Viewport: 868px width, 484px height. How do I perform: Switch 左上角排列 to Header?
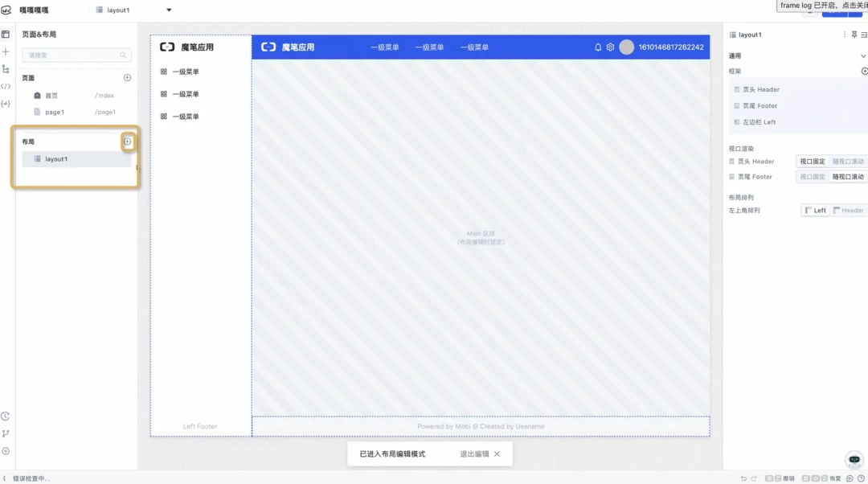pos(849,210)
